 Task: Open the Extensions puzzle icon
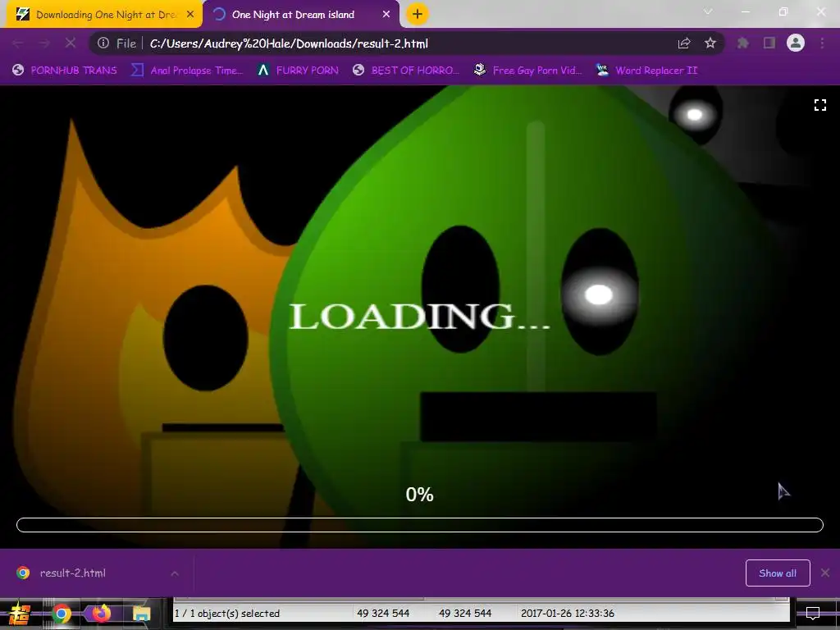tap(743, 43)
